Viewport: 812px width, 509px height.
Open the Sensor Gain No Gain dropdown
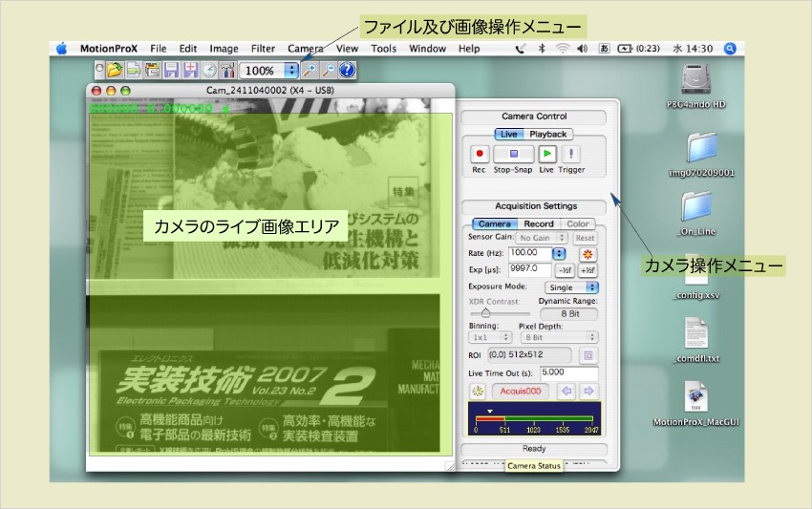pos(541,238)
